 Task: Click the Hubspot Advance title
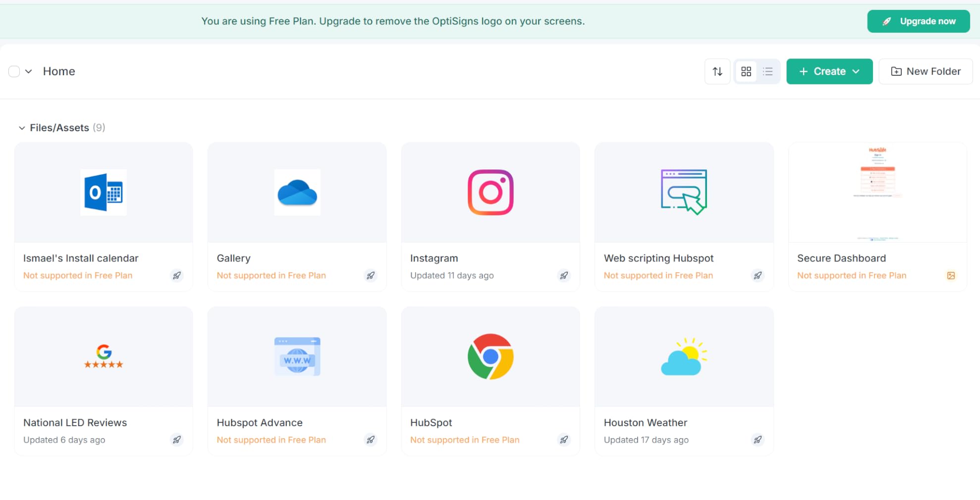[260, 422]
